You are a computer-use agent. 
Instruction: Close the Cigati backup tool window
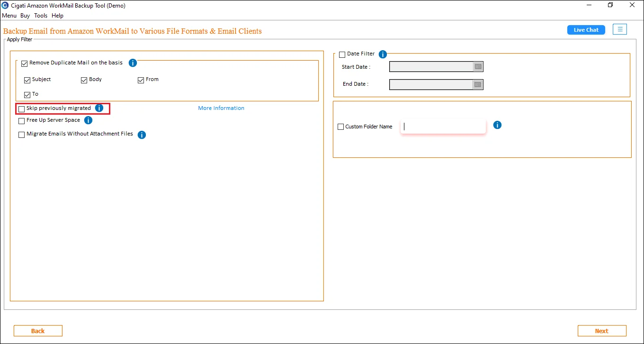(x=633, y=5)
